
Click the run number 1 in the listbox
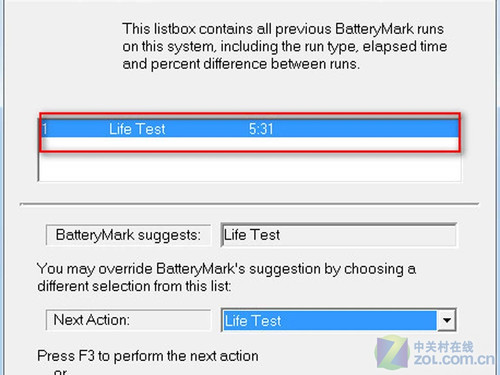pos(45,129)
